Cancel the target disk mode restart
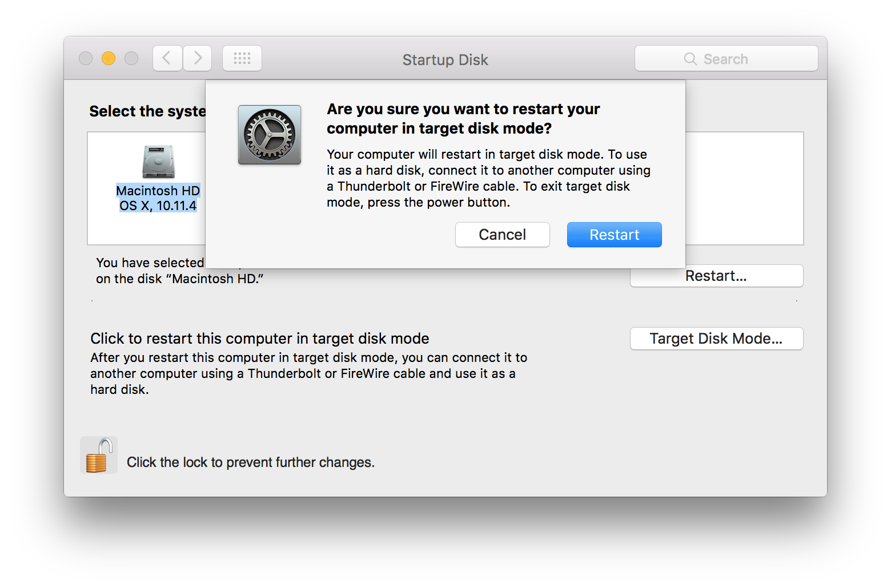The image size is (891, 588). 502,235
